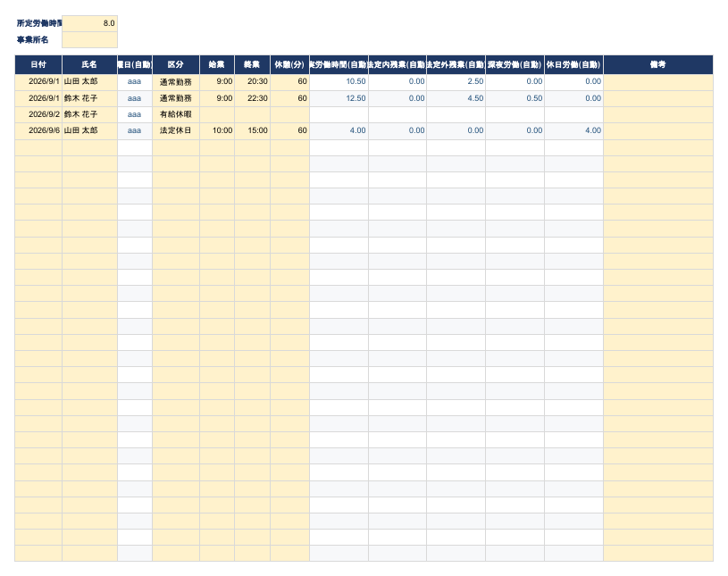The height and width of the screenshot is (576, 728).
Task: Select the 曜日(自動) column header
Action: pos(135,65)
